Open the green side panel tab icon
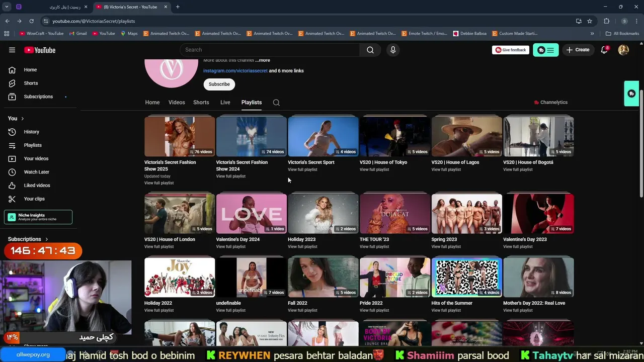 pos(631,94)
